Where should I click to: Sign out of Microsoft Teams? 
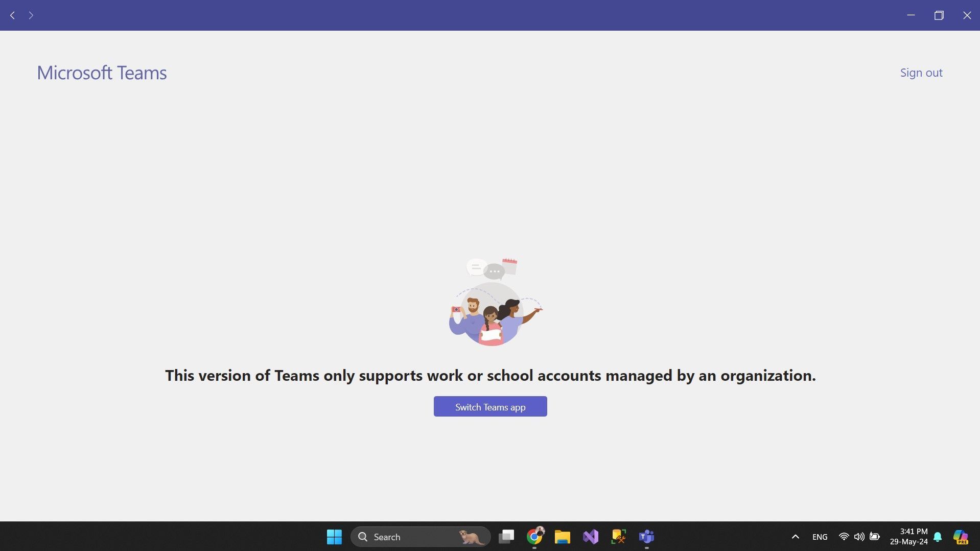pos(921,73)
